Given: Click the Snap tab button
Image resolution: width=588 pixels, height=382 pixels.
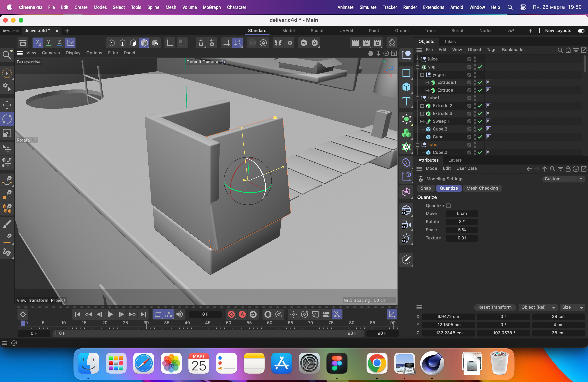Looking at the screenshot, I should click(x=425, y=188).
